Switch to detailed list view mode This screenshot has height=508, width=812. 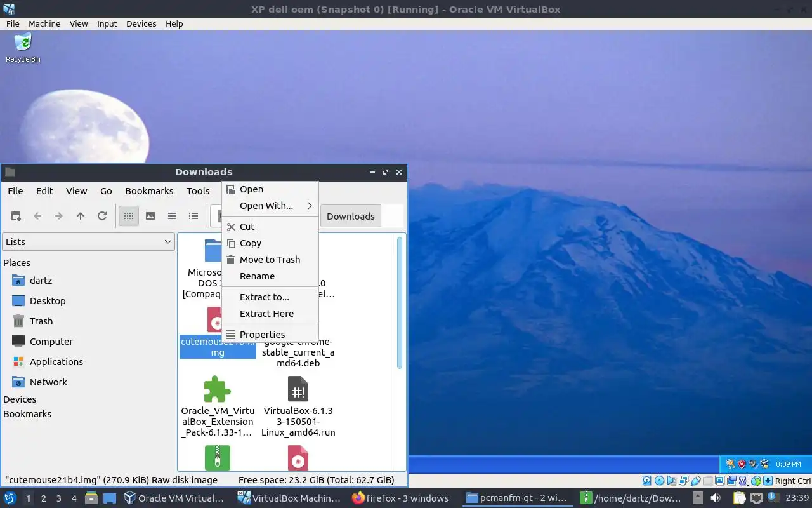click(x=193, y=216)
